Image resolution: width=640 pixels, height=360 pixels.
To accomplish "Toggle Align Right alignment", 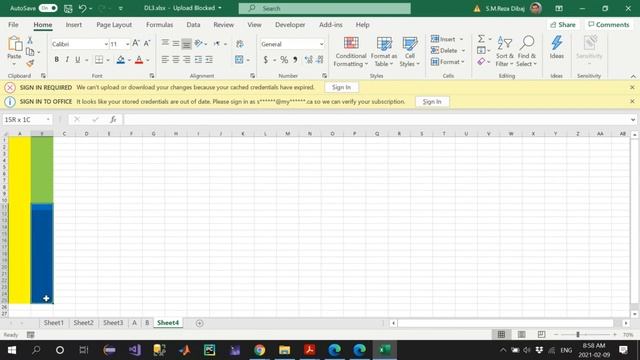I will (187, 60).
